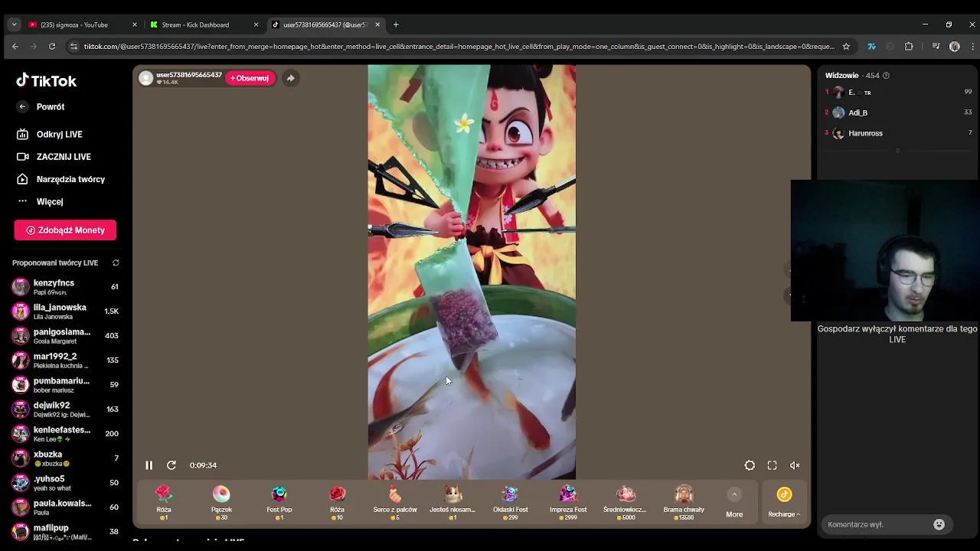980x551 pixels.
Task: Share the live stream
Action: (x=290, y=78)
